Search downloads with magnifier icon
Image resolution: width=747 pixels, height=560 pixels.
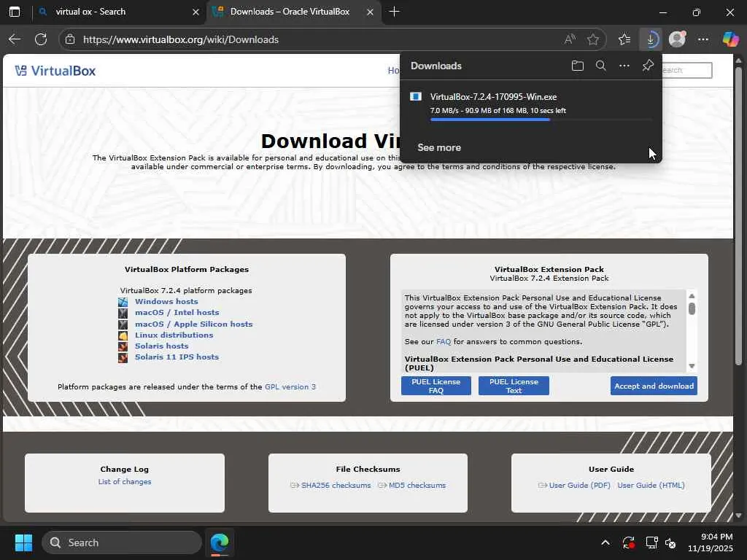[x=601, y=66]
